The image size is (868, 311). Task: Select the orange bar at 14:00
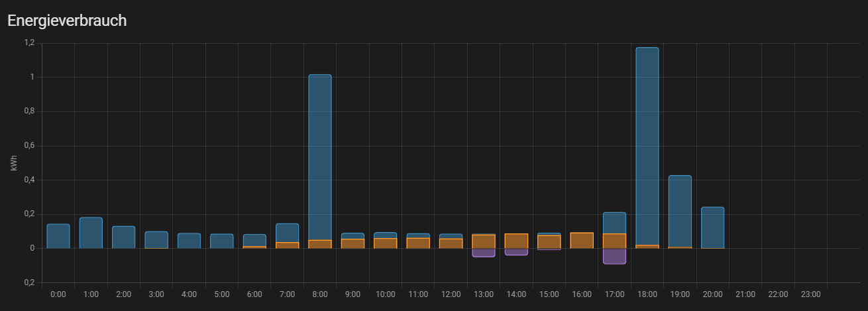(x=516, y=241)
